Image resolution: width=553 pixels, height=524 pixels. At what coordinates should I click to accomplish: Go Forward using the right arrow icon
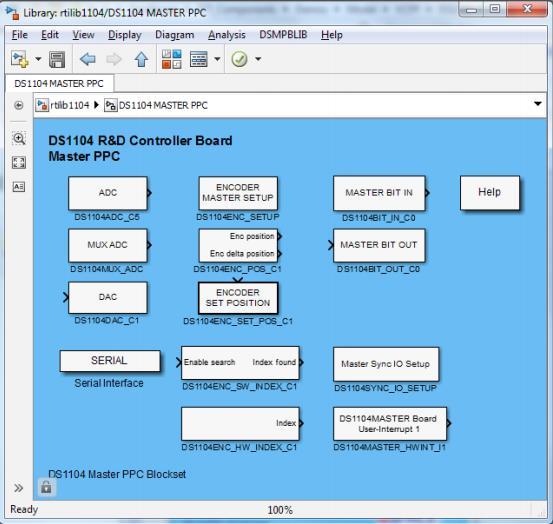[x=114, y=59]
